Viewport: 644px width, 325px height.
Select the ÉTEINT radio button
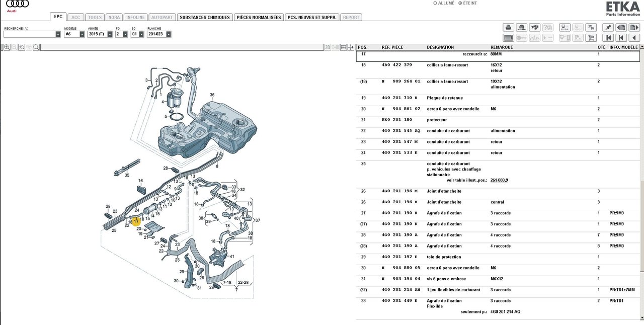pos(460,3)
